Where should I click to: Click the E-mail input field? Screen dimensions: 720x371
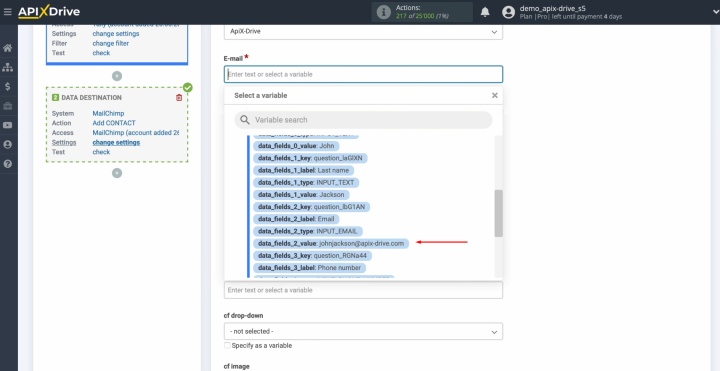coord(363,74)
